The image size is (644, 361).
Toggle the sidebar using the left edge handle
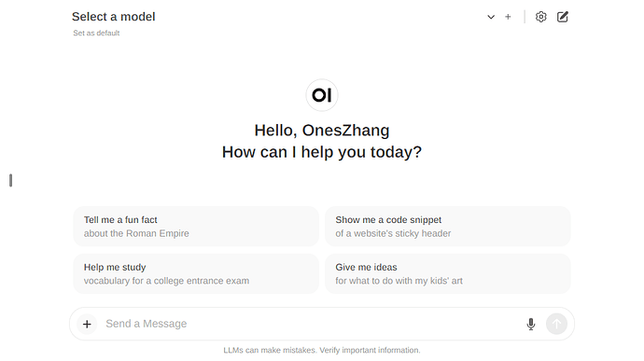tap(10, 180)
